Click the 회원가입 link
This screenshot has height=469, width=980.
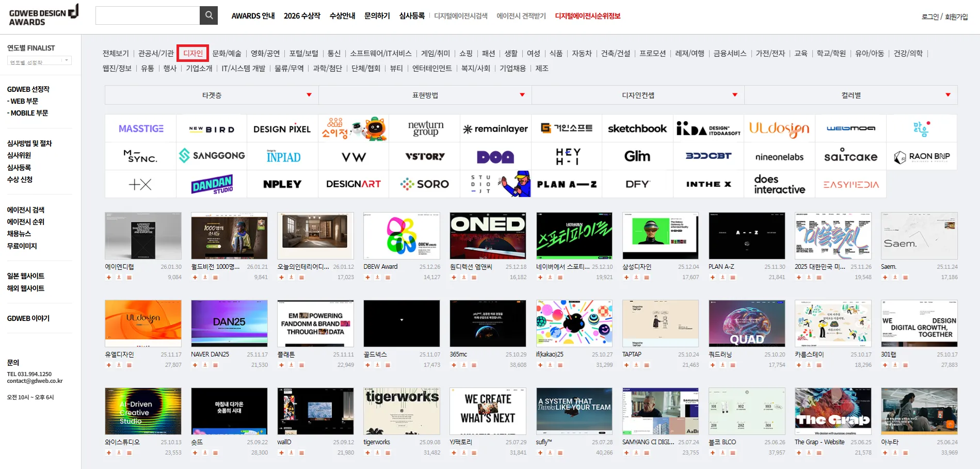click(956, 17)
